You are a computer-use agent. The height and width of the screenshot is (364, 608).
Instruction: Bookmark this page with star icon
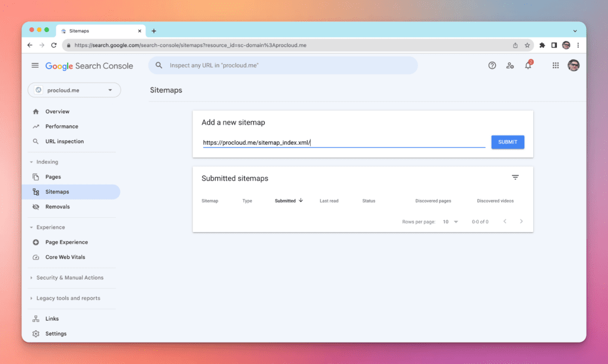(527, 45)
